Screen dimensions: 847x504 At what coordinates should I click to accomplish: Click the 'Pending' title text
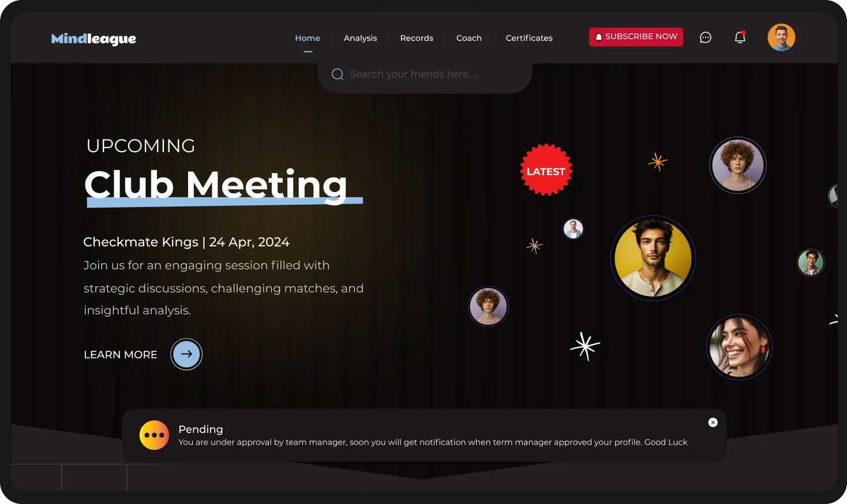(201, 429)
